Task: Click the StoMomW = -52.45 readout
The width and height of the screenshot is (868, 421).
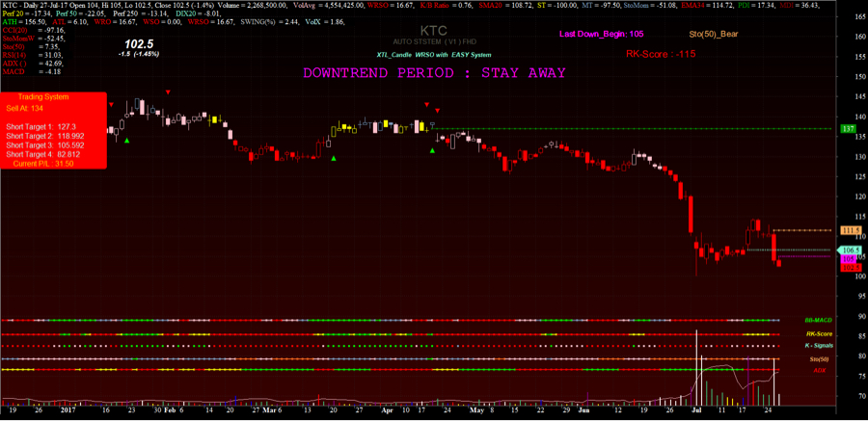Action: [x=33, y=39]
